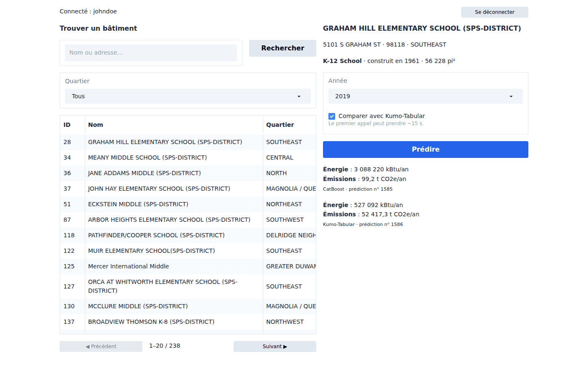Select MEANY MIDDLE SCHOOL row

click(x=188, y=157)
